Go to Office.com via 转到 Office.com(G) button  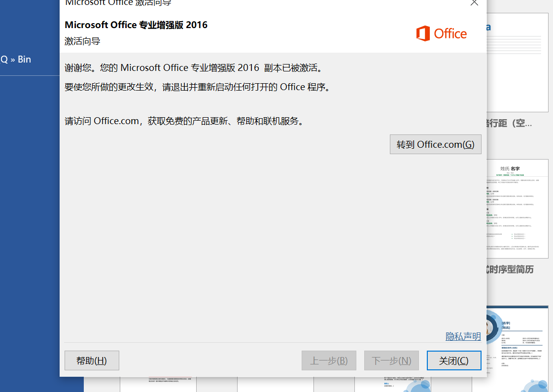(435, 144)
